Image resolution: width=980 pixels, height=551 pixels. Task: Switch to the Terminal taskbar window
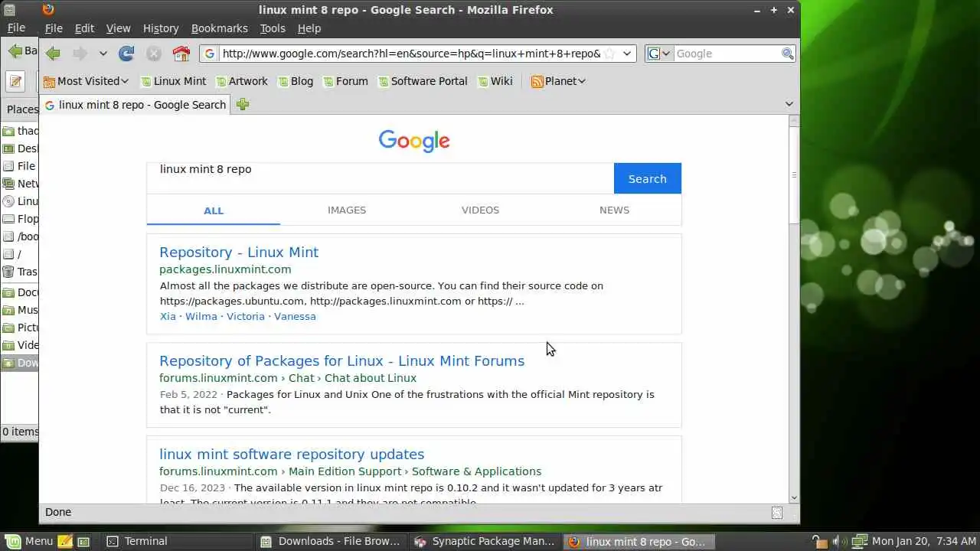178,541
